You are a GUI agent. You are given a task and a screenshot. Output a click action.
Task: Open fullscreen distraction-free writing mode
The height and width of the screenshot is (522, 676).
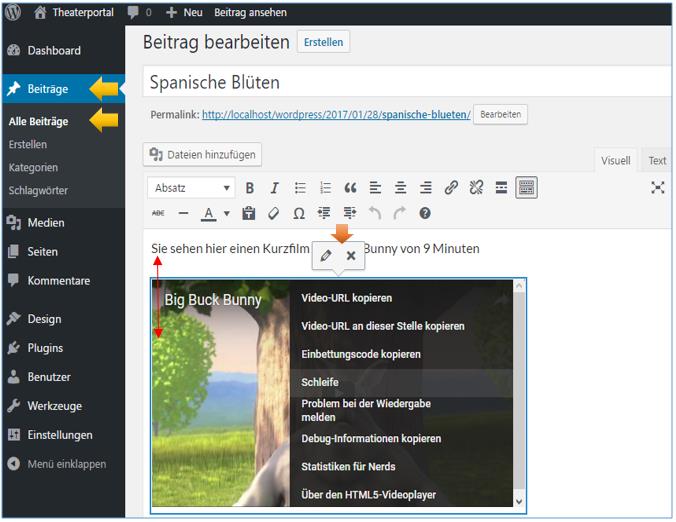658,187
